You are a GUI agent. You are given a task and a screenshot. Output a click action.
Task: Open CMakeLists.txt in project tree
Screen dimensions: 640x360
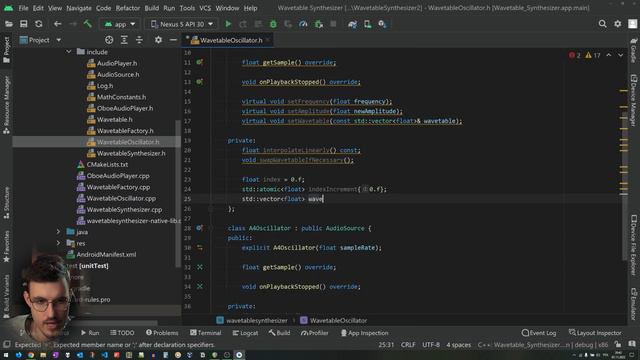pos(107,164)
